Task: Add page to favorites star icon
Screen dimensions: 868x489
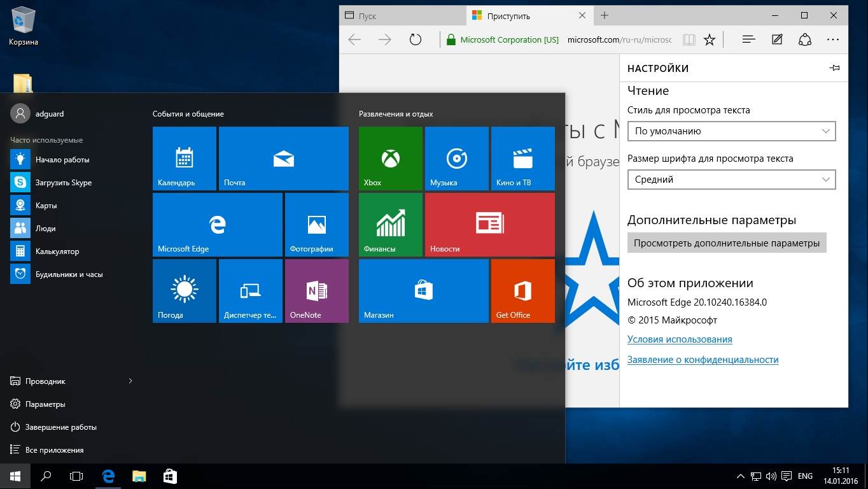Action: [710, 39]
